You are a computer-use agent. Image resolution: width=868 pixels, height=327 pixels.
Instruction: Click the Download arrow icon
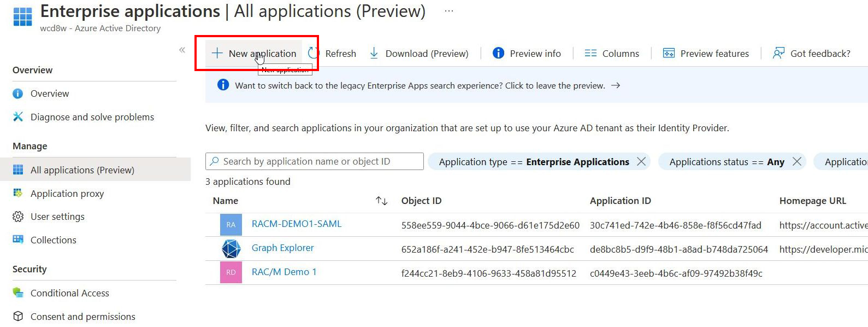(x=374, y=53)
